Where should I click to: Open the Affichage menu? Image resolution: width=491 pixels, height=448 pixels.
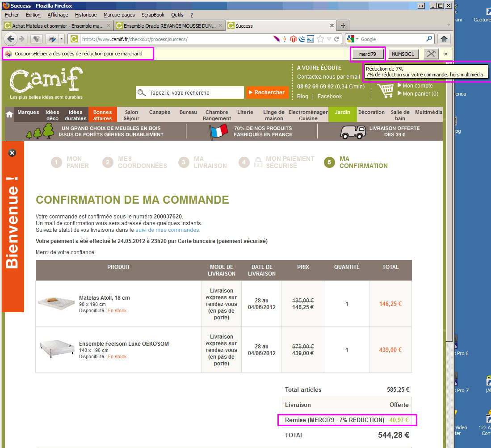[x=58, y=15]
